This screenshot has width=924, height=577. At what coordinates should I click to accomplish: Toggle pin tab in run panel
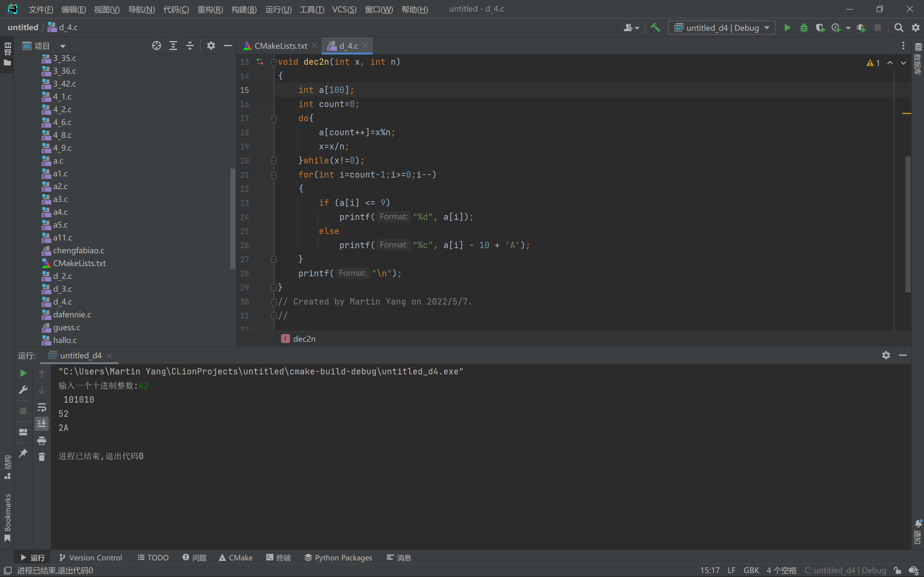[23, 453]
